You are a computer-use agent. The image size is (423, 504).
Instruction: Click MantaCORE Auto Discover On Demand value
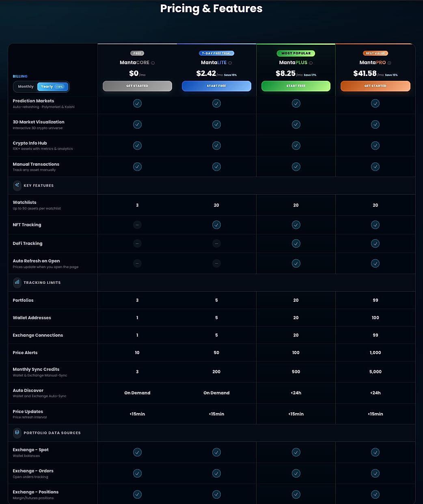tap(137, 393)
